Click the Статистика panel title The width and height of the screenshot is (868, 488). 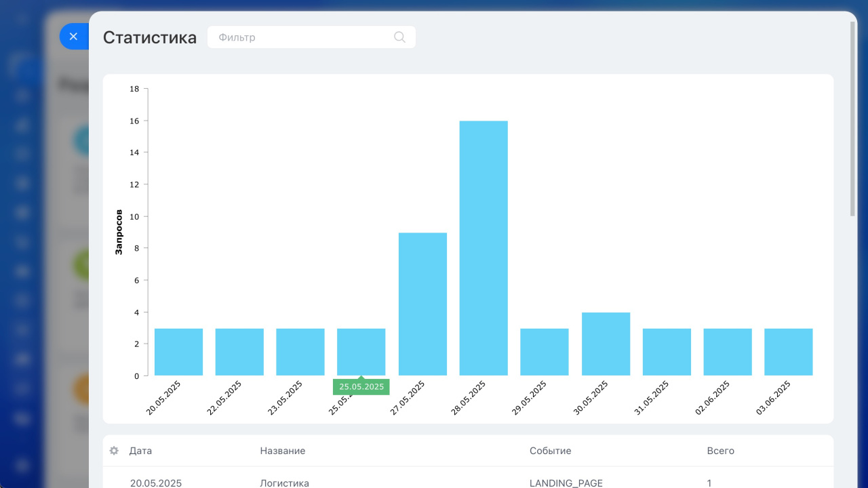click(150, 37)
